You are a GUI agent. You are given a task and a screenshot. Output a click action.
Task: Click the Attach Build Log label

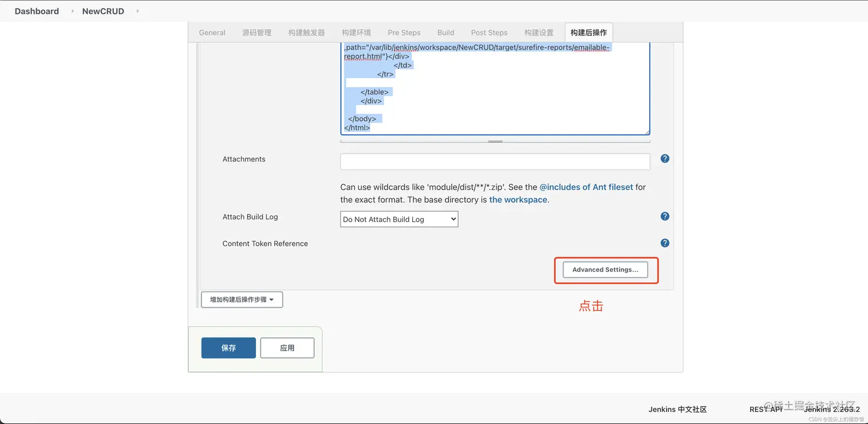click(x=250, y=217)
